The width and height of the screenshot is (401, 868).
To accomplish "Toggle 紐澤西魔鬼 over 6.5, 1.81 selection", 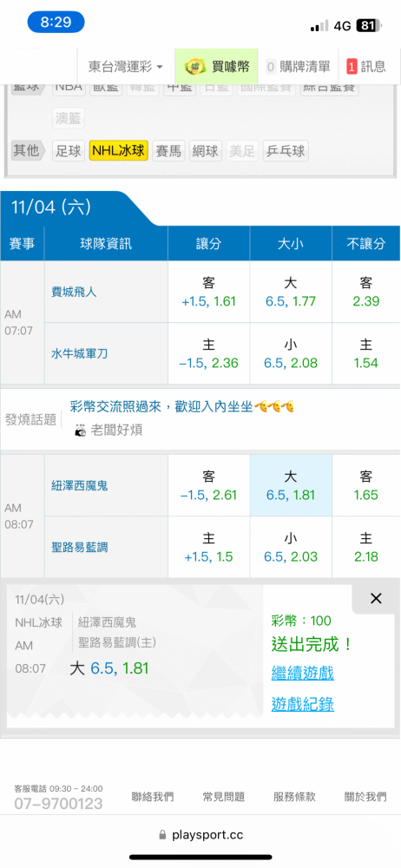I will click(291, 485).
